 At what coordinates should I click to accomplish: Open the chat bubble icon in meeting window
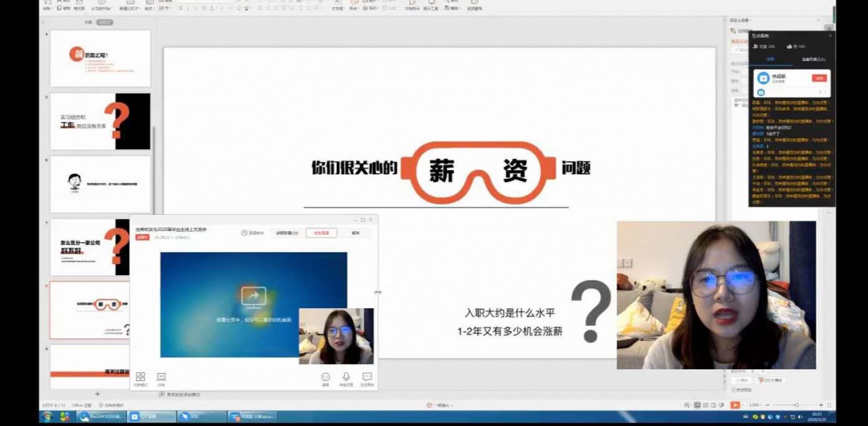tap(367, 377)
